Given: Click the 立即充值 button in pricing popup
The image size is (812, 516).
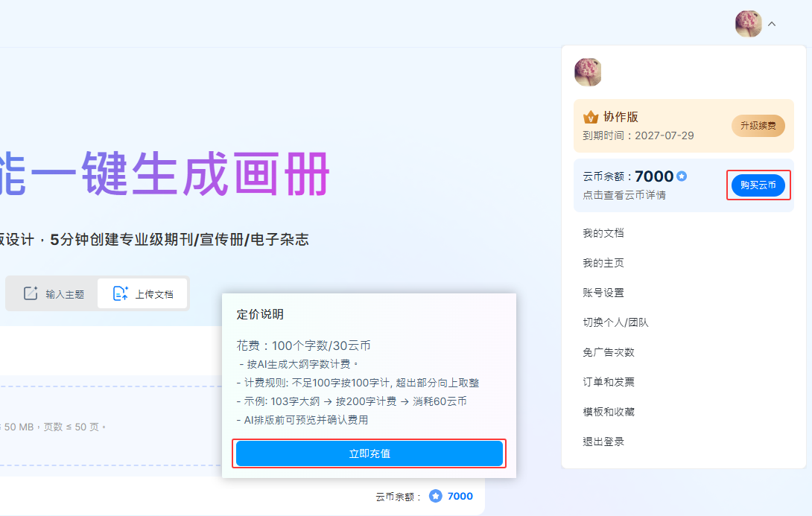Looking at the screenshot, I should tap(369, 453).
